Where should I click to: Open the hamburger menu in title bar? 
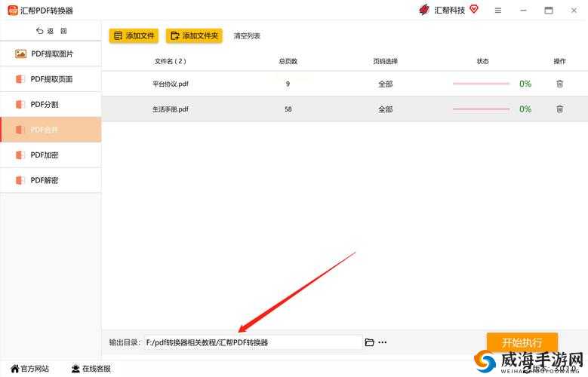(498, 11)
